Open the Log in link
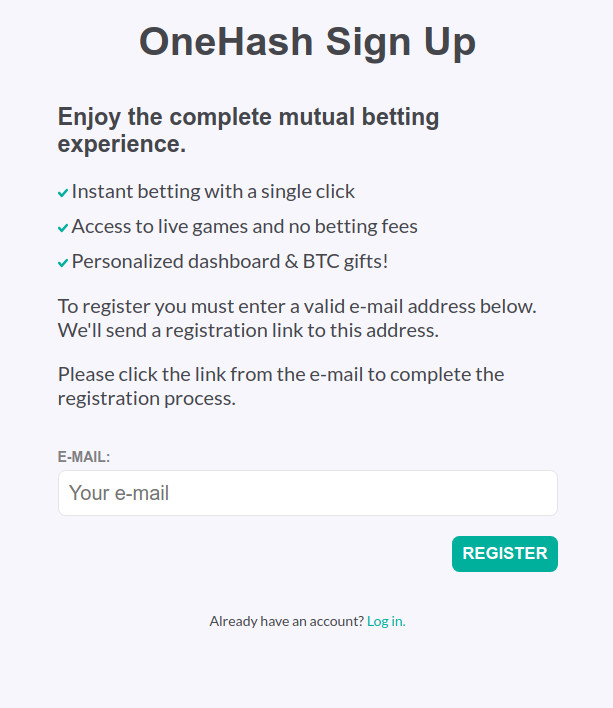613x708 pixels. click(386, 621)
